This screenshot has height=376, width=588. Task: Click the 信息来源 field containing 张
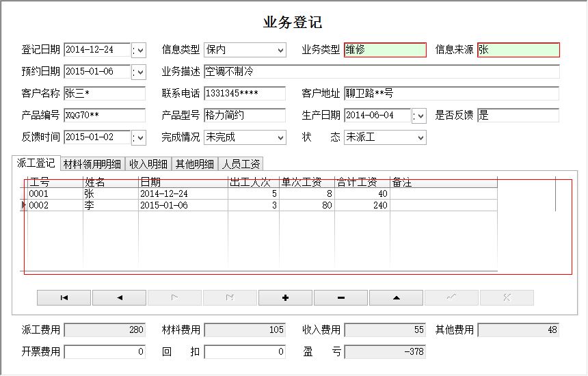click(x=518, y=50)
